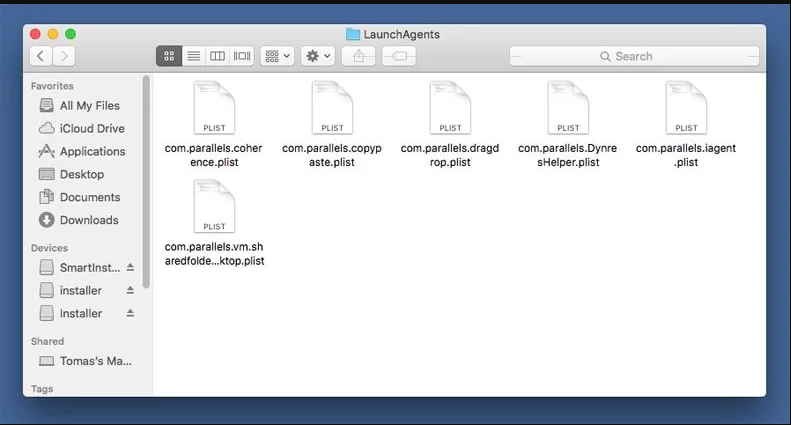Switch to Cover Flow view

tap(242, 56)
